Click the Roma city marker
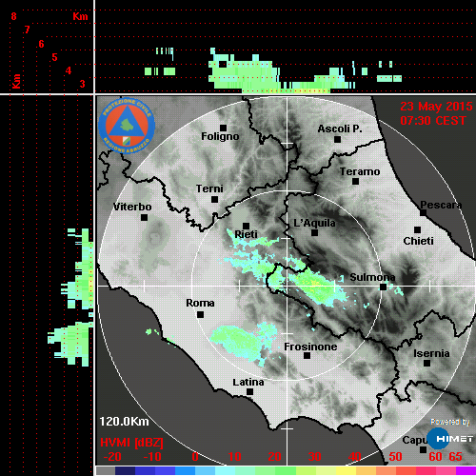Screen dimensions: 476x476 click(200, 315)
